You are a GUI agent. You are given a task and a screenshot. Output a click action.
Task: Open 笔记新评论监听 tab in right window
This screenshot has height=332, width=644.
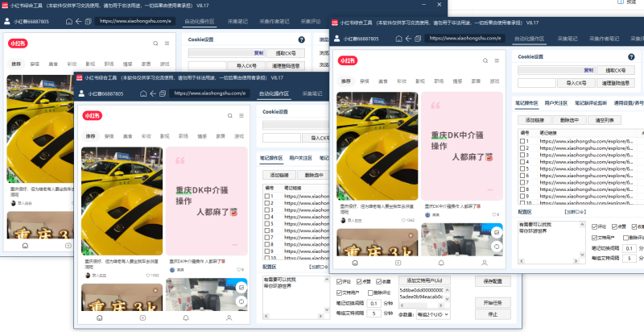pos(590,103)
